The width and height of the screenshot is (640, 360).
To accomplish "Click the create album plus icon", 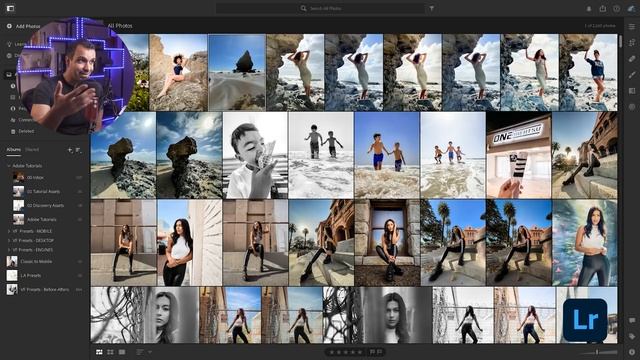I will pyautogui.click(x=70, y=150).
